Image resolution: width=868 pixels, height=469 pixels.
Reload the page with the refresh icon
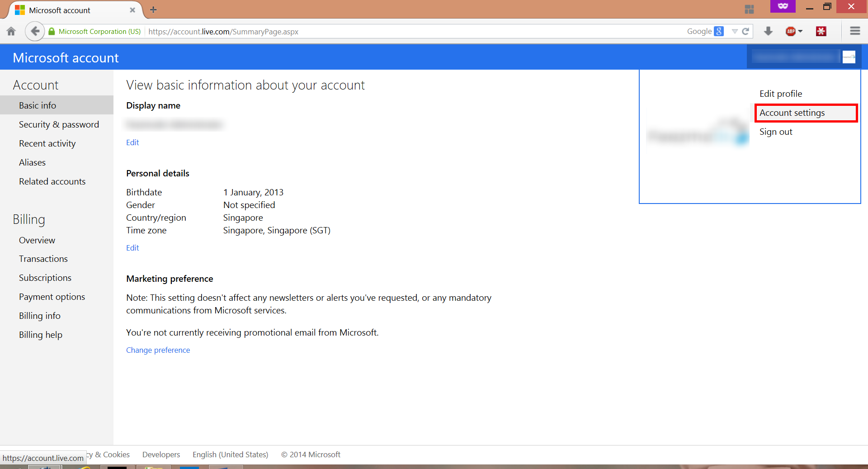coord(745,31)
